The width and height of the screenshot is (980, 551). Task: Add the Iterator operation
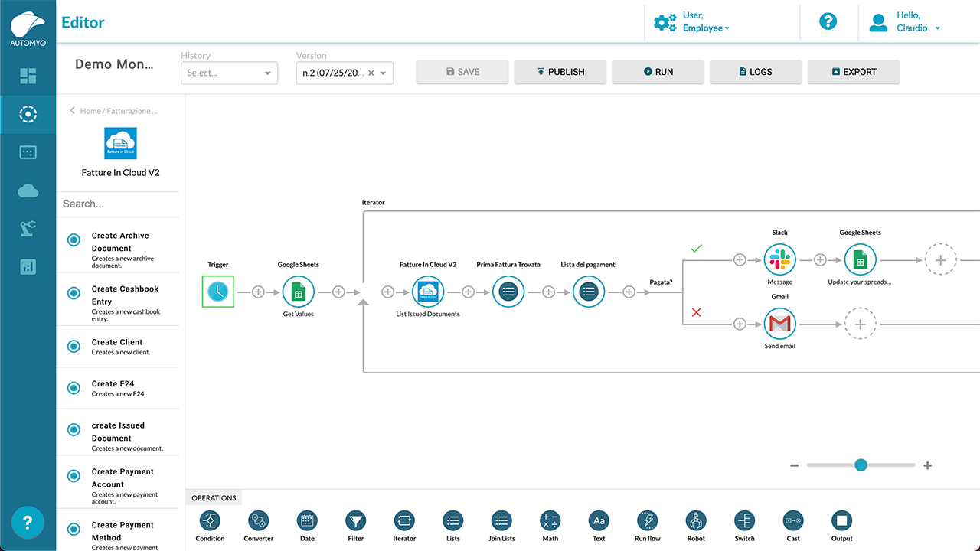pyautogui.click(x=404, y=521)
